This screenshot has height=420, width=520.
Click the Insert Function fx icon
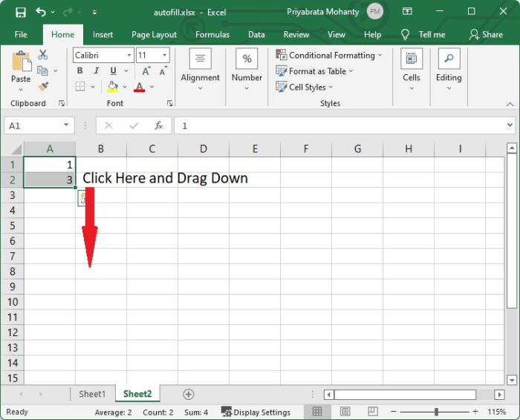[x=159, y=125]
